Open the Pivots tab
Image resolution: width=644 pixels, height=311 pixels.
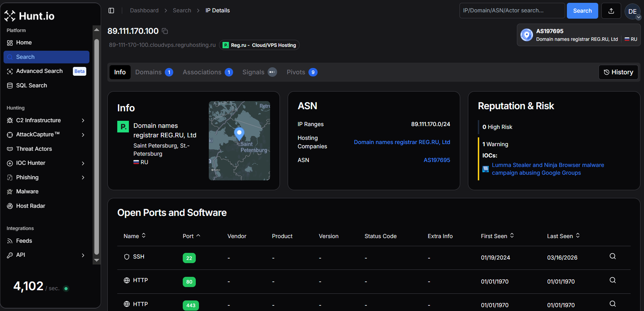click(302, 72)
